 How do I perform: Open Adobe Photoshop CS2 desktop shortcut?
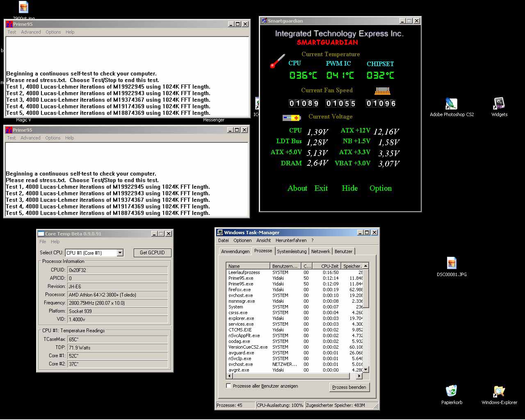452,104
